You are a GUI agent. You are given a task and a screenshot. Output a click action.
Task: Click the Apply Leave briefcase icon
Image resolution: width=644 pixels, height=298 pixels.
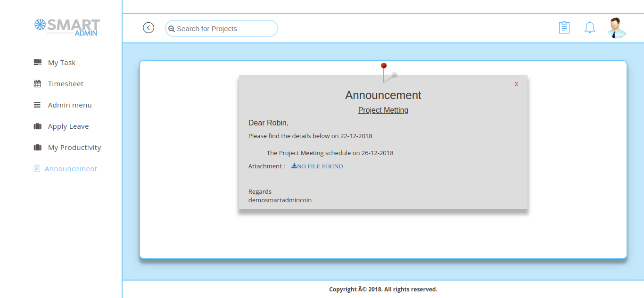pos(38,126)
